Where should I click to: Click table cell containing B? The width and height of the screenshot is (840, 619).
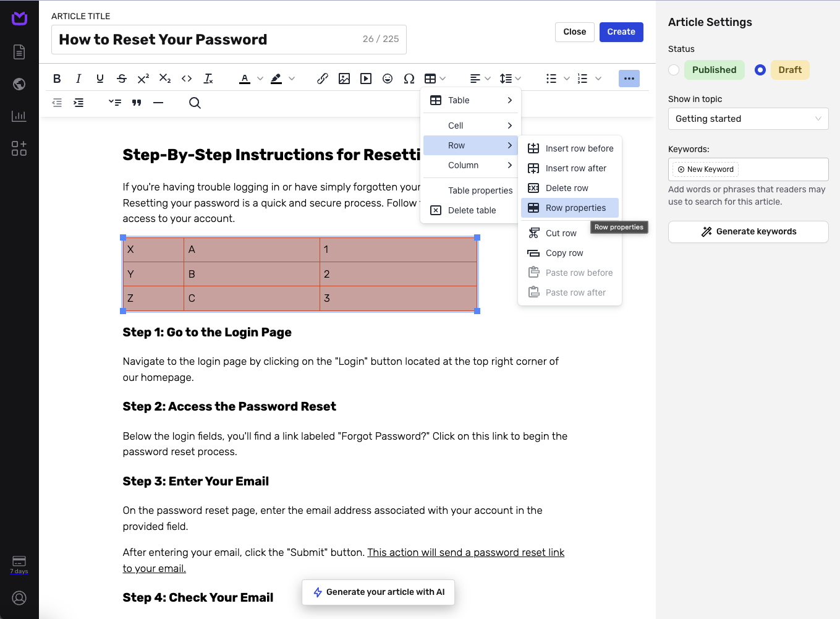[x=252, y=274]
